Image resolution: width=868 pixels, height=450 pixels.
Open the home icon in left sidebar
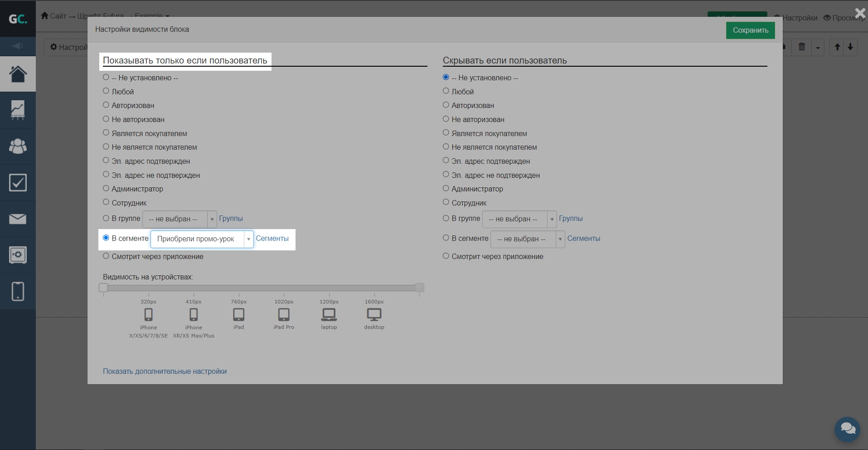tap(18, 74)
